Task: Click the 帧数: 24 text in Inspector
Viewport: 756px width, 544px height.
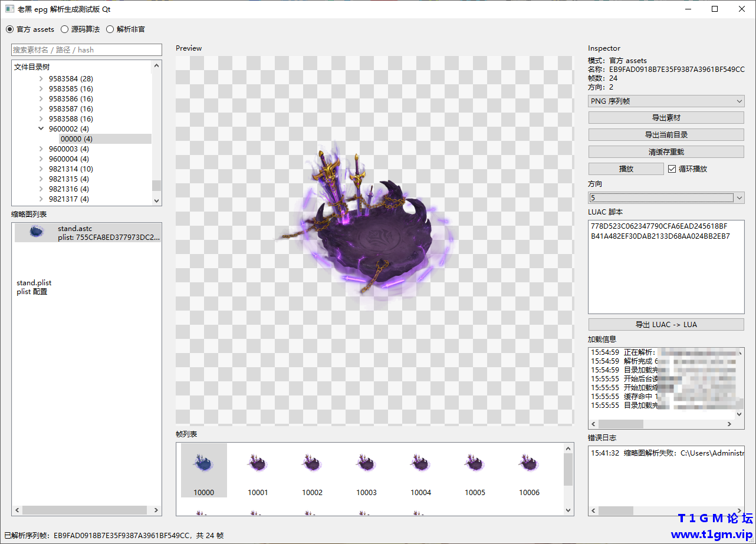Action: (603, 78)
